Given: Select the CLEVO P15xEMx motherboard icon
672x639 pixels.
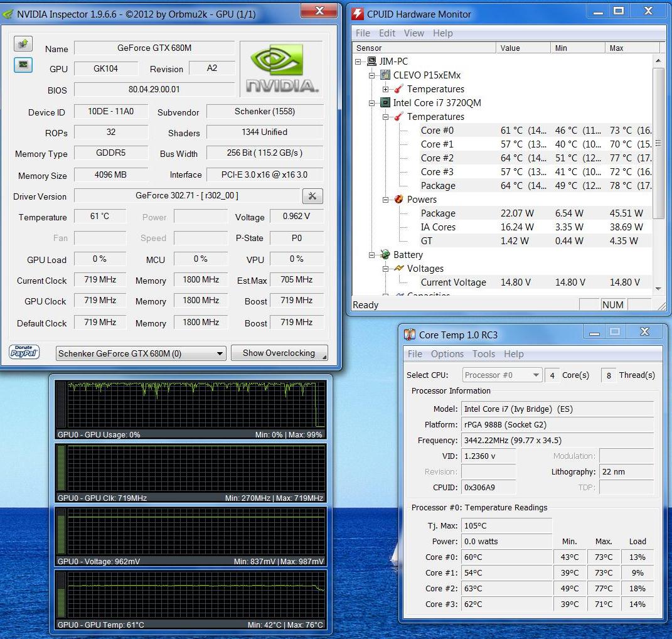Looking at the screenshot, I should tap(385, 75).
